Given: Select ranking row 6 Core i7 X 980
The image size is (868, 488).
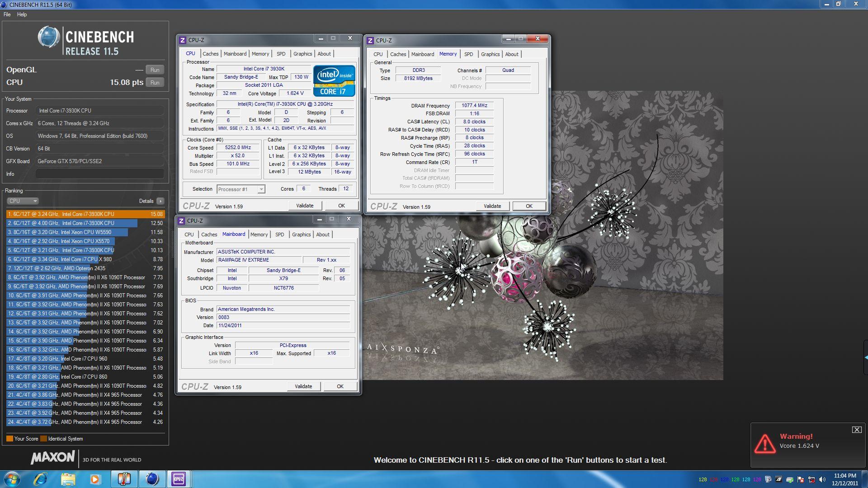Looking at the screenshot, I should pyautogui.click(x=85, y=259).
